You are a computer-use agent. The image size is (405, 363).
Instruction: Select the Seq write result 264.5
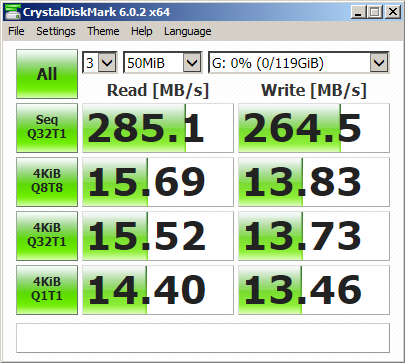coord(314,128)
